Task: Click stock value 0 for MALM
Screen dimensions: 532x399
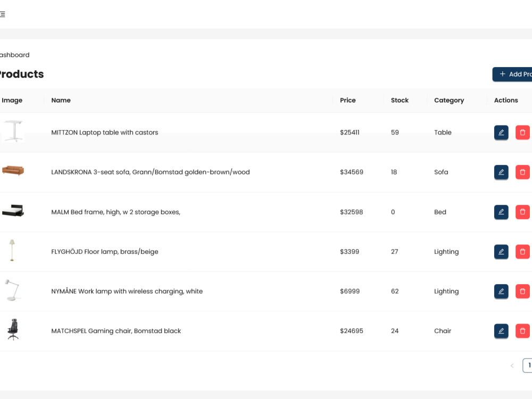Action: [x=393, y=212]
